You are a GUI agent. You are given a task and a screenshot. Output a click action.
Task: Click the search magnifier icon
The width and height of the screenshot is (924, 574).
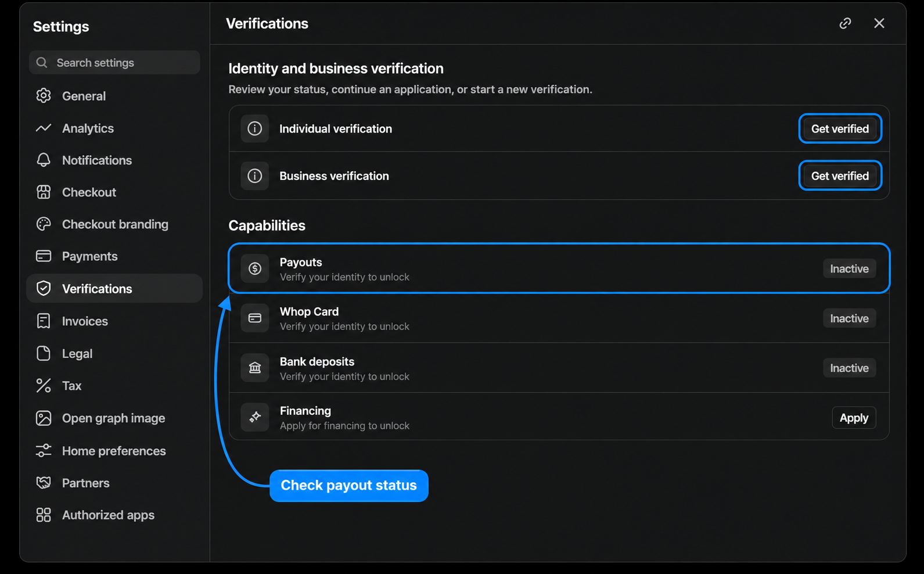click(x=42, y=62)
